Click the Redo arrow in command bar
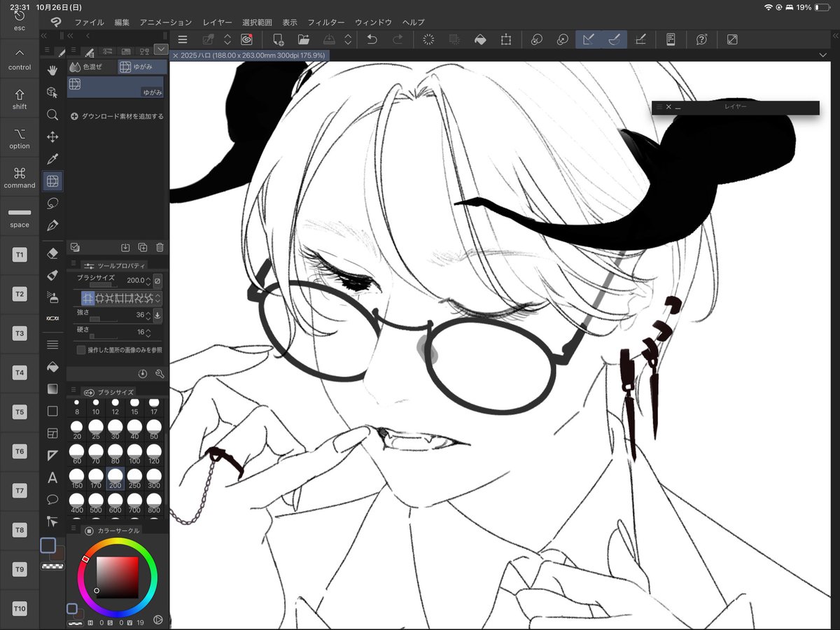840x630 pixels. click(x=398, y=40)
